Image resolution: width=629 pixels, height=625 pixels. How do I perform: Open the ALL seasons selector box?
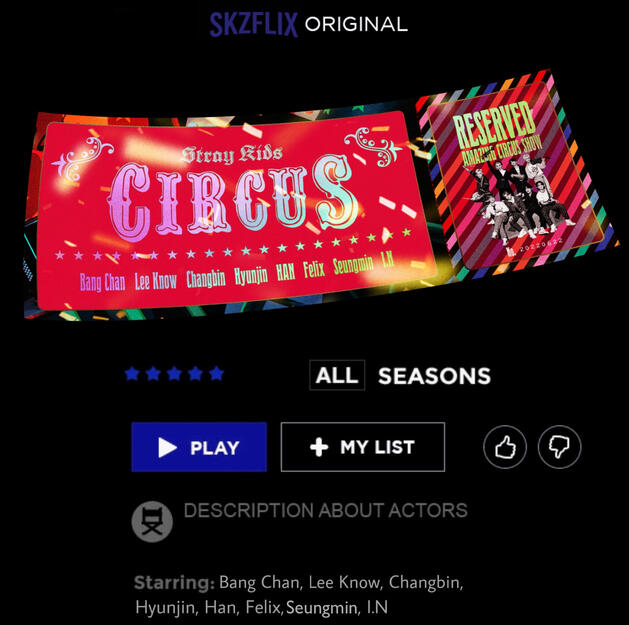click(337, 375)
